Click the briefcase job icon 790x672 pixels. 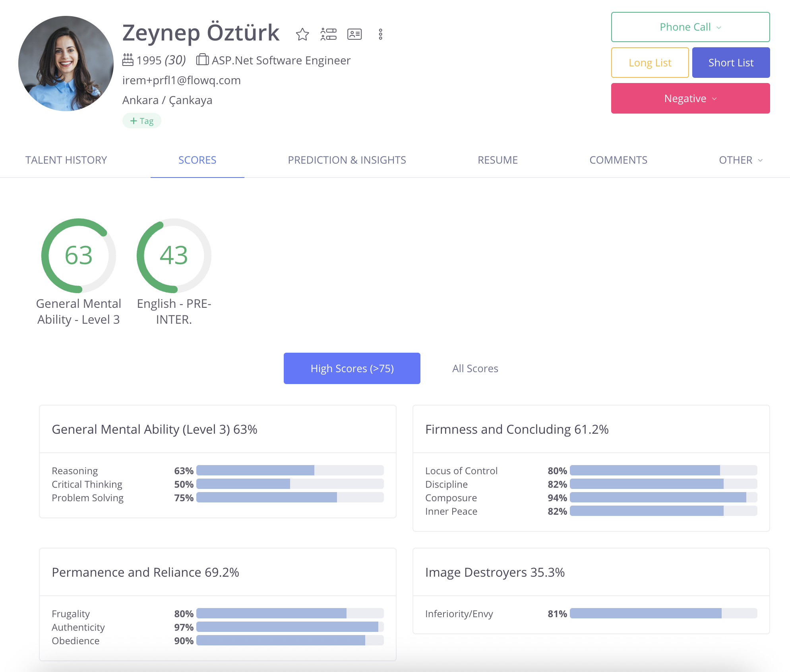point(202,60)
